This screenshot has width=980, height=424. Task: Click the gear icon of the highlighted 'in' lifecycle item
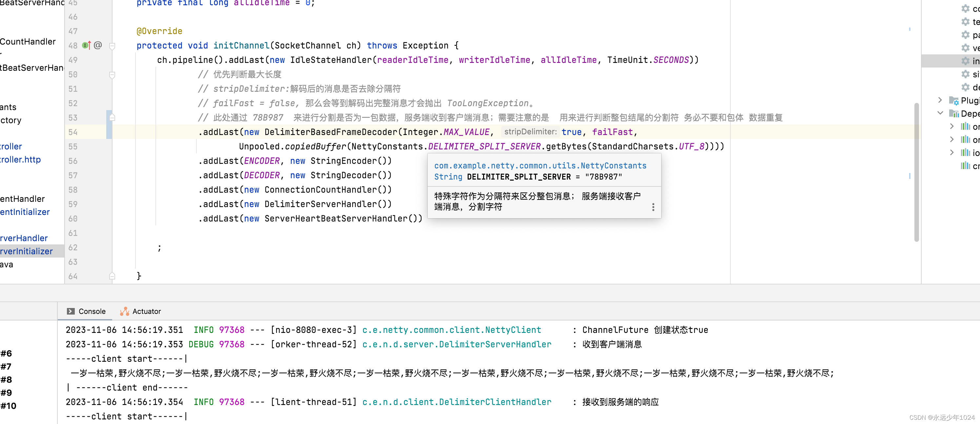966,61
